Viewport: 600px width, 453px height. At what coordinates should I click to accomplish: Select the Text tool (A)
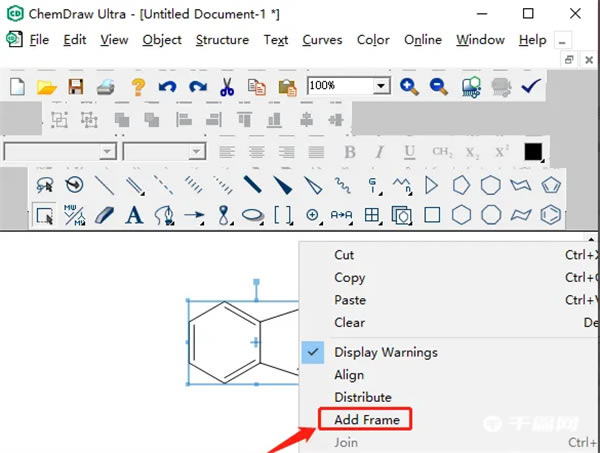coord(134,215)
